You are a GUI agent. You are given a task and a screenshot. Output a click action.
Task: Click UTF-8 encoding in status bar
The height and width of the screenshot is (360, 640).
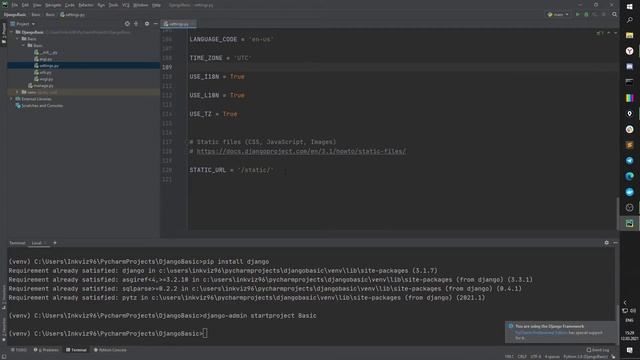coord(536,357)
